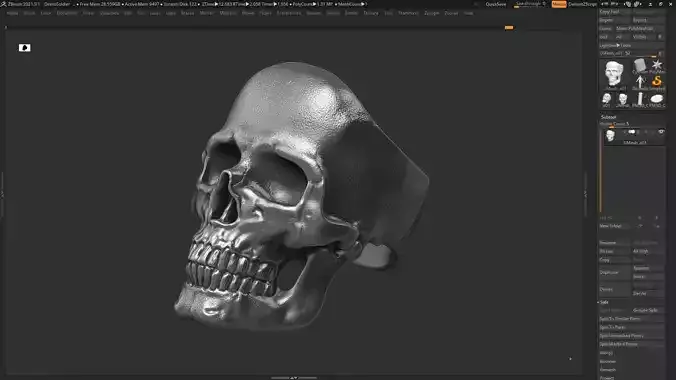
Task: Click the right tray divider handle
Action: click(x=585, y=194)
